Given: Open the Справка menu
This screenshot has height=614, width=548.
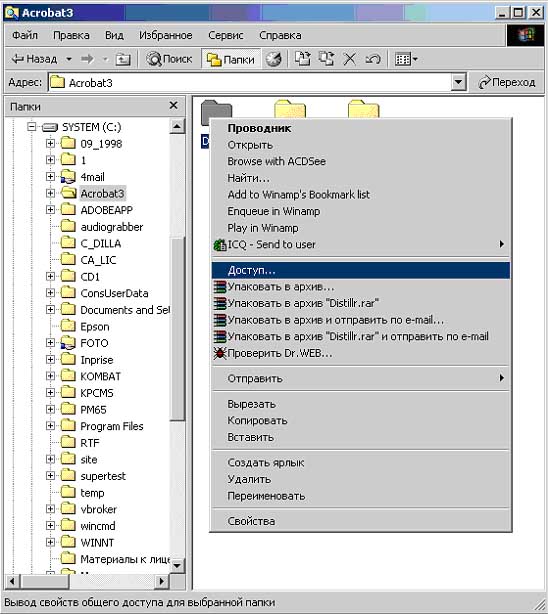Looking at the screenshot, I should pyautogui.click(x=280, y=35).
